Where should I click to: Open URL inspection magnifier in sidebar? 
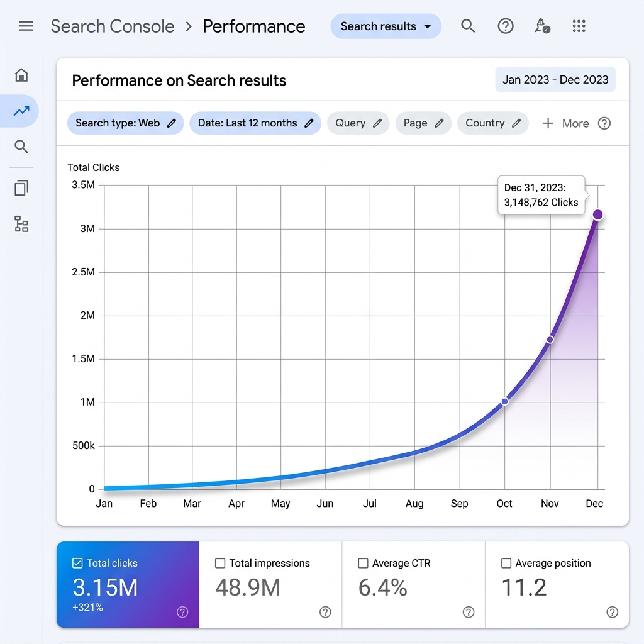tap(21, 147)
